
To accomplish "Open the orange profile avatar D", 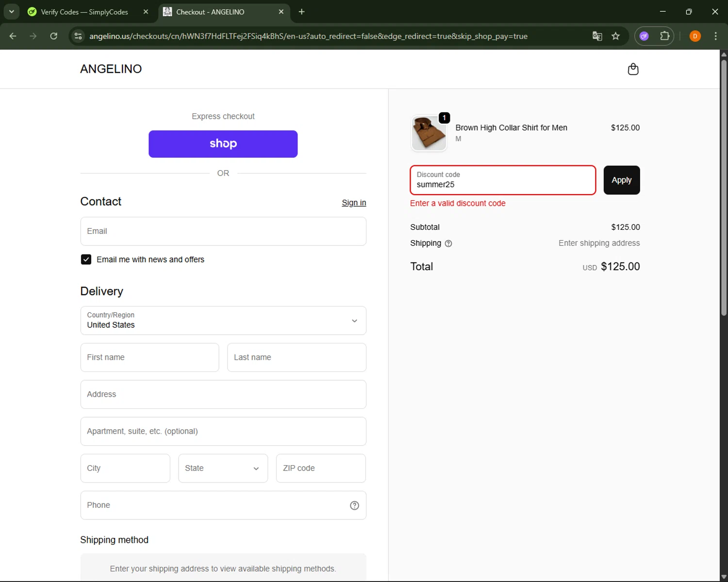I will pos(695,36).
